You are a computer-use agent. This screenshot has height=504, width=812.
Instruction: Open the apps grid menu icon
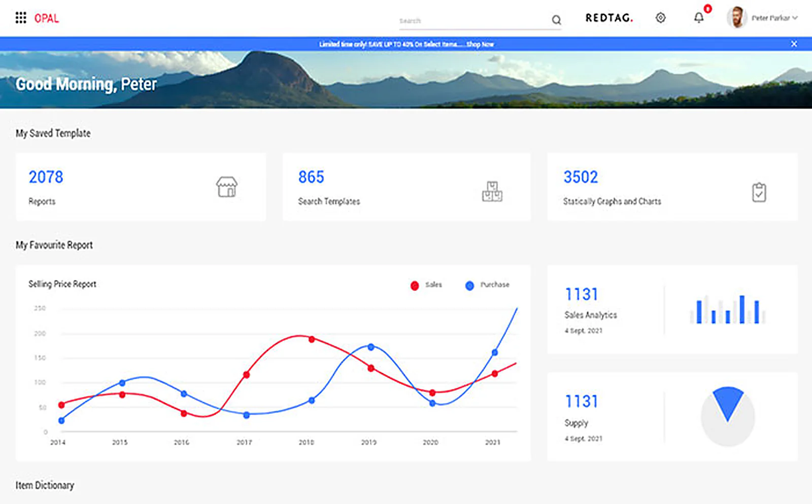21,18
